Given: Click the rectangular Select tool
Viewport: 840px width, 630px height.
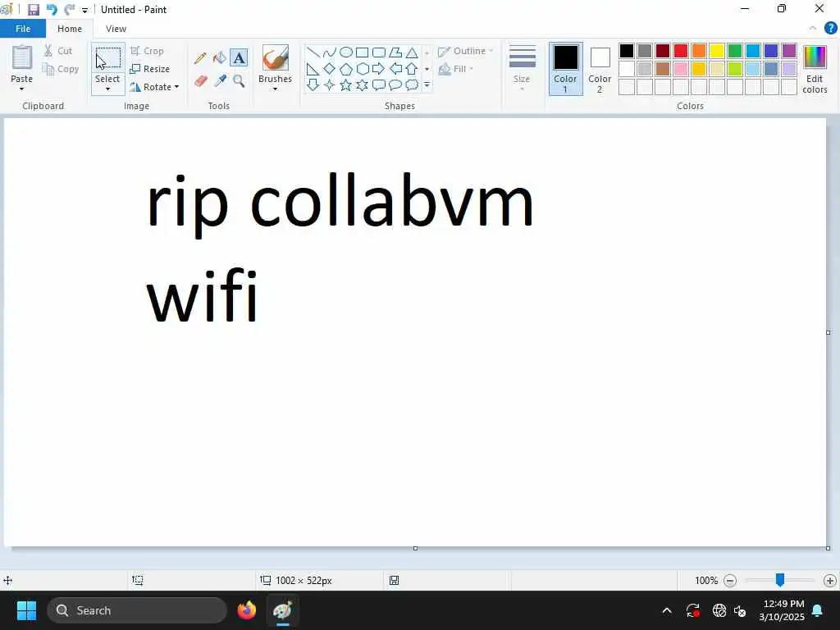Looking at the screenshot, I should (x=107, y=58).
